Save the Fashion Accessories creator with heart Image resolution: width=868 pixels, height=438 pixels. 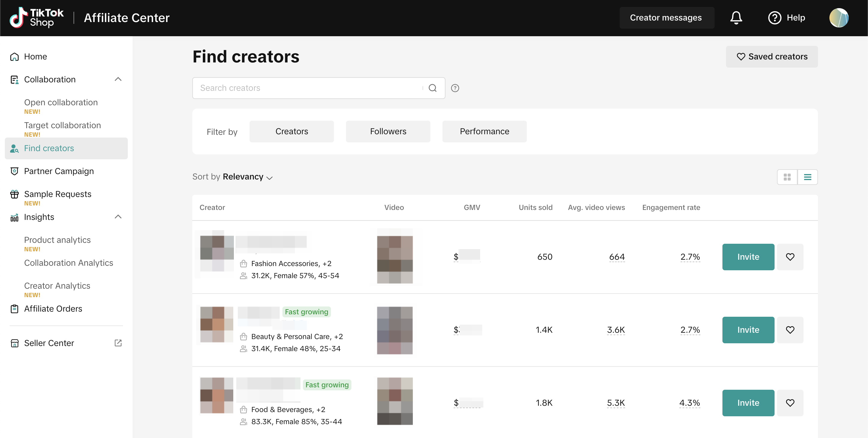click(790, 257)
